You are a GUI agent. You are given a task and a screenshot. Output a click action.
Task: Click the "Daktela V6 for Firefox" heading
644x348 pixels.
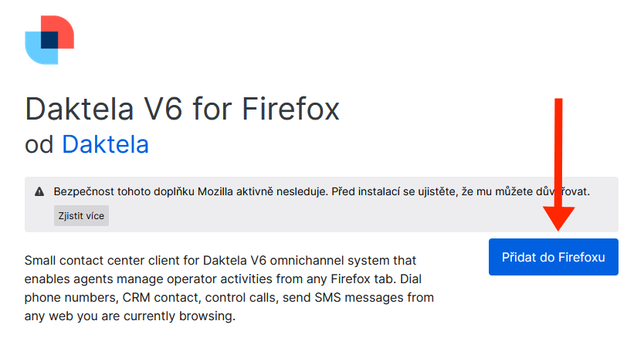[x=182, y=110]
